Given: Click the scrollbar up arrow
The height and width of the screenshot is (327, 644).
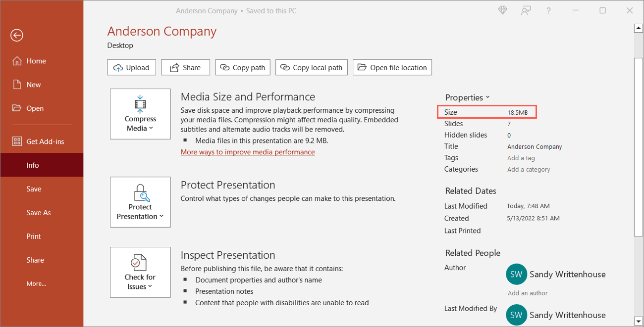Looking at the screenshot, I should [x=639, y=28].
